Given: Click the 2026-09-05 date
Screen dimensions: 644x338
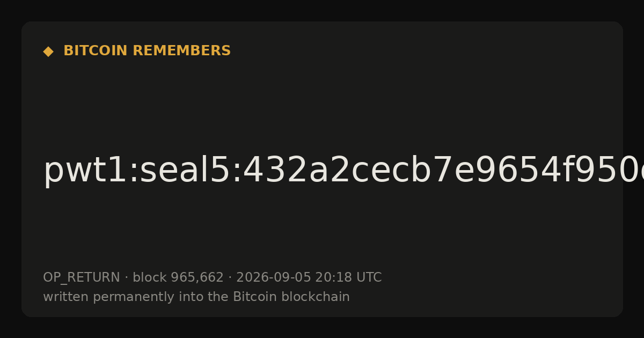Looking at the screenshot, I should (x=274, y=278).
